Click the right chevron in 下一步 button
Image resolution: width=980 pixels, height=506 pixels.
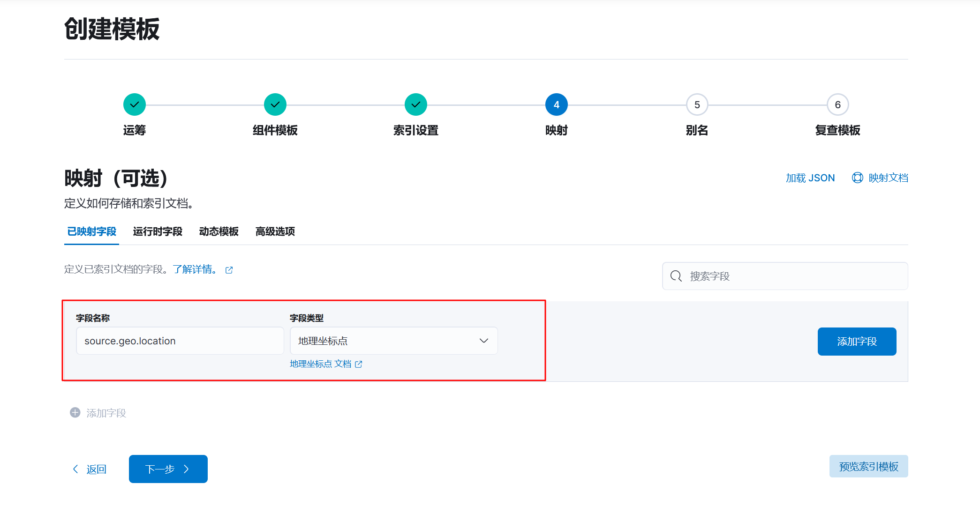tap(186, 469)
